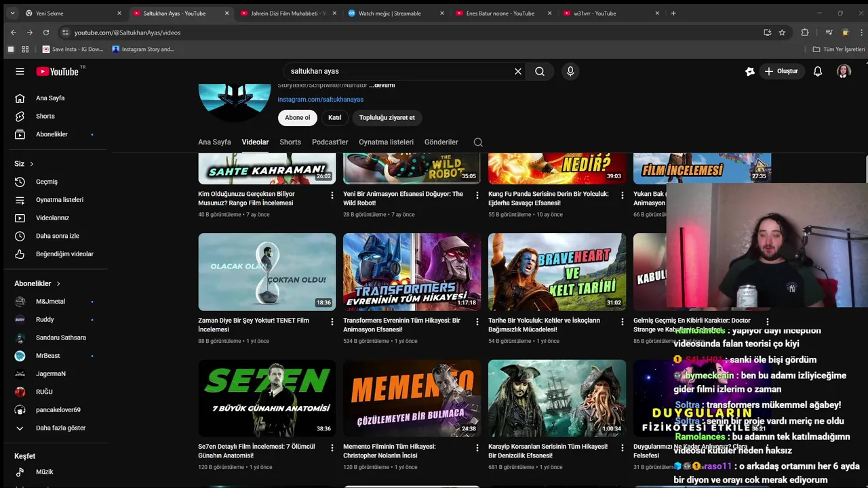
Task: Open Save Insta bookmark
Action: (x=73, y=49)
